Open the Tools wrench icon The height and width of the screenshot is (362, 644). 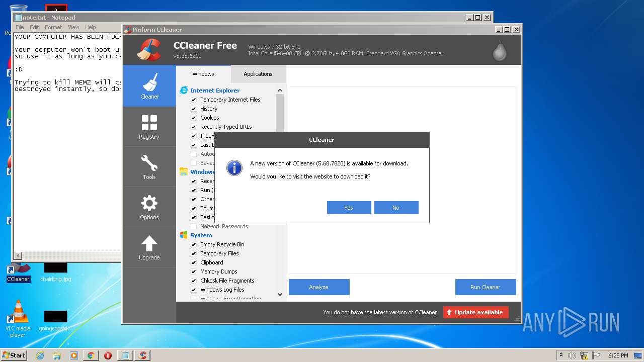pos(149,163)
